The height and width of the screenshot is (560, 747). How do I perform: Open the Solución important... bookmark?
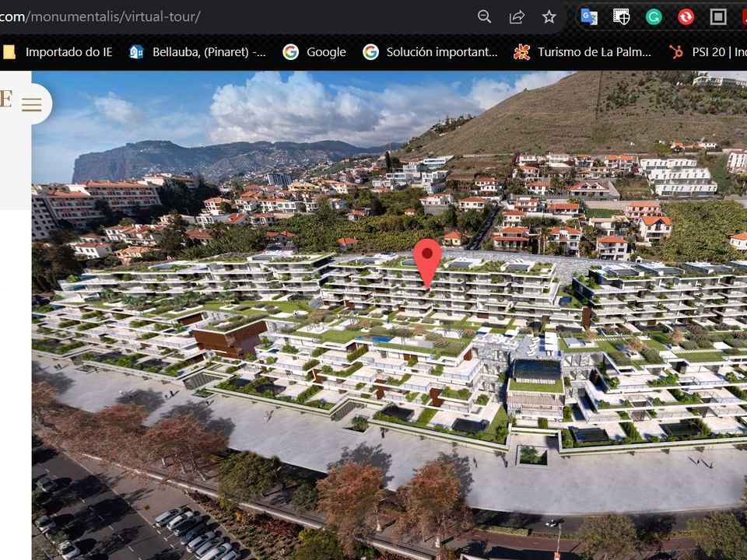click(430, 52)
